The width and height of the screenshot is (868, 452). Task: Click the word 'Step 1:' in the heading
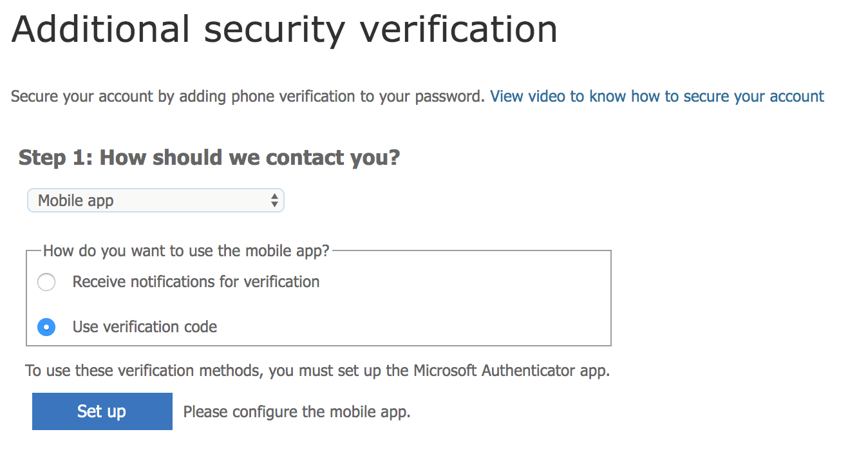point(56,157)
